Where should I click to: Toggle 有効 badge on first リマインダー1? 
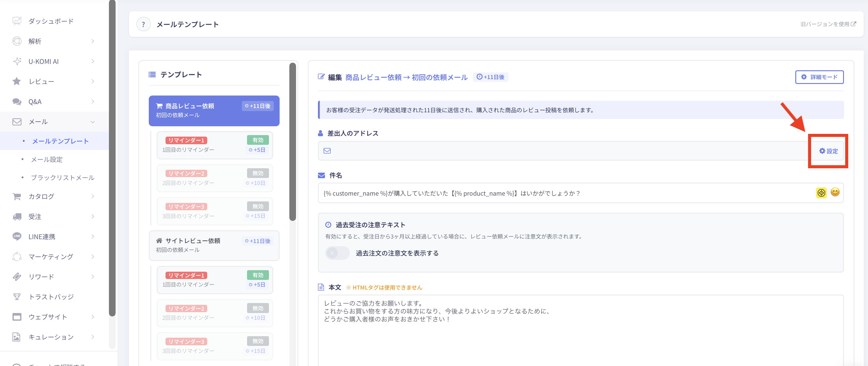coord(258,140)
